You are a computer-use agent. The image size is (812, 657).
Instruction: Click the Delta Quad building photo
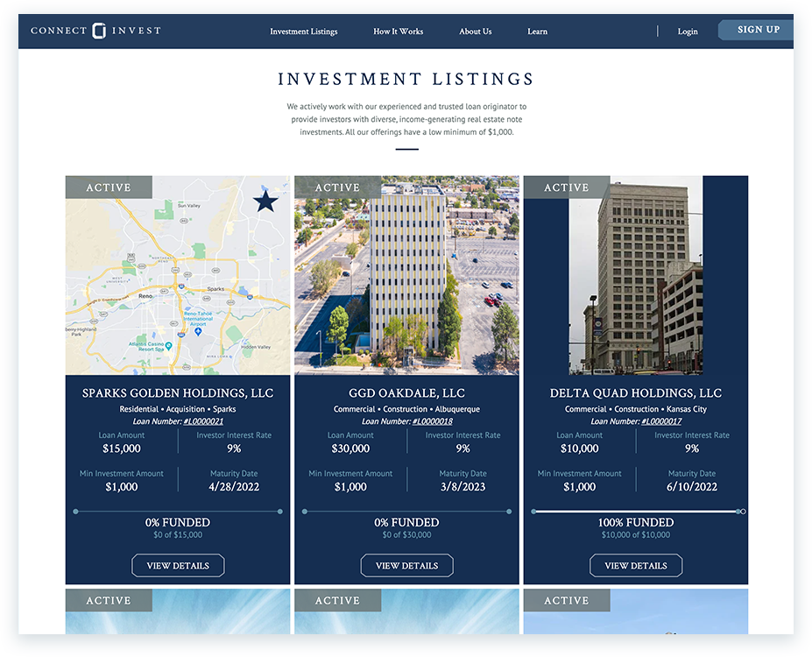tap(635, 276)
